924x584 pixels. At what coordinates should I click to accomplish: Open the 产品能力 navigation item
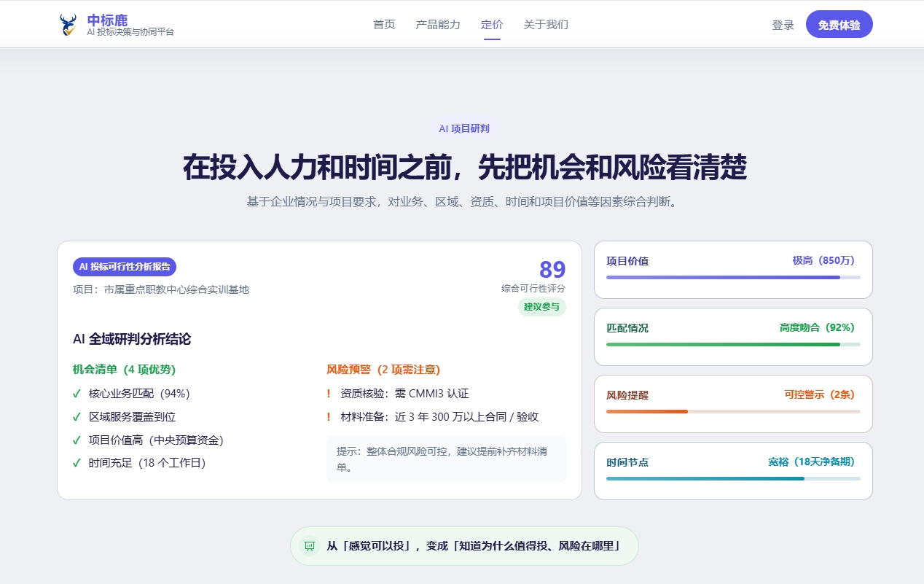(438, 25)
